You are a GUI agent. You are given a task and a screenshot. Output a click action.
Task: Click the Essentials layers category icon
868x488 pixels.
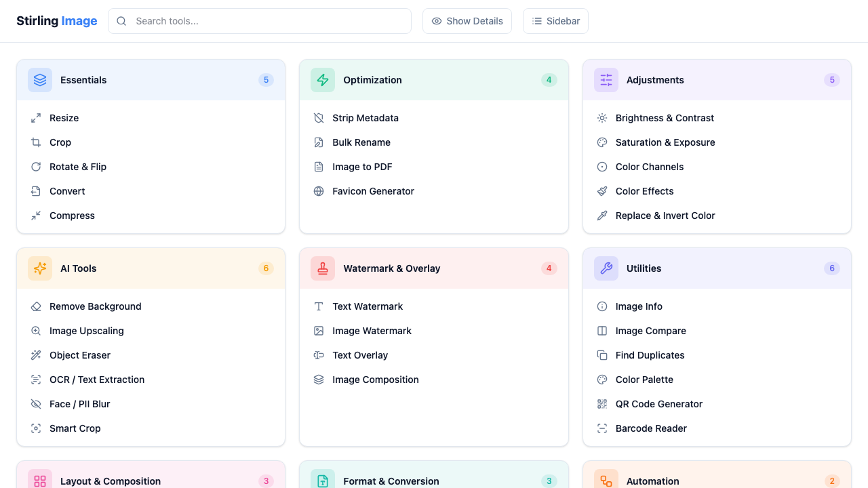[x=40, y=80]
